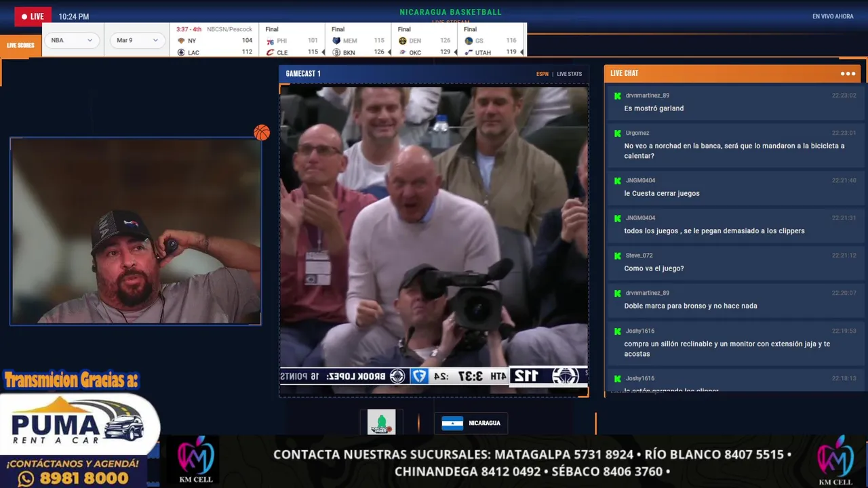Click the 'Como va el juego?' message
This screenshot has width=868, height=488.
pyautogui.click(x=654, y=268)
